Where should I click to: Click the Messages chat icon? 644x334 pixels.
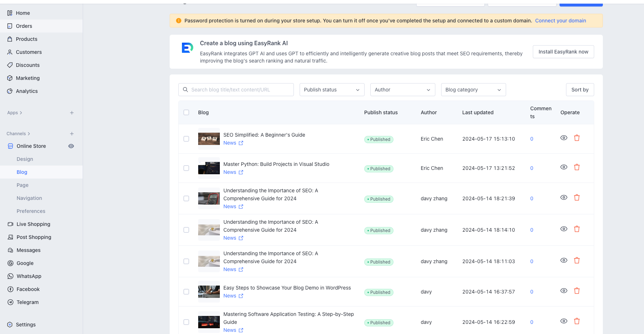[10, 250]
